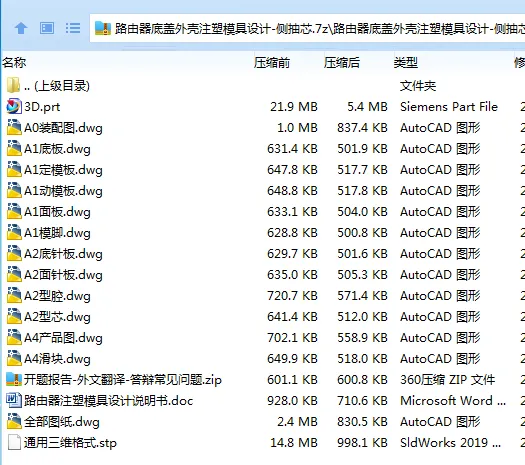This screenshot has height=465, width=525.
Task: Click the file name A1定模板.dwg
Action: 63,170
